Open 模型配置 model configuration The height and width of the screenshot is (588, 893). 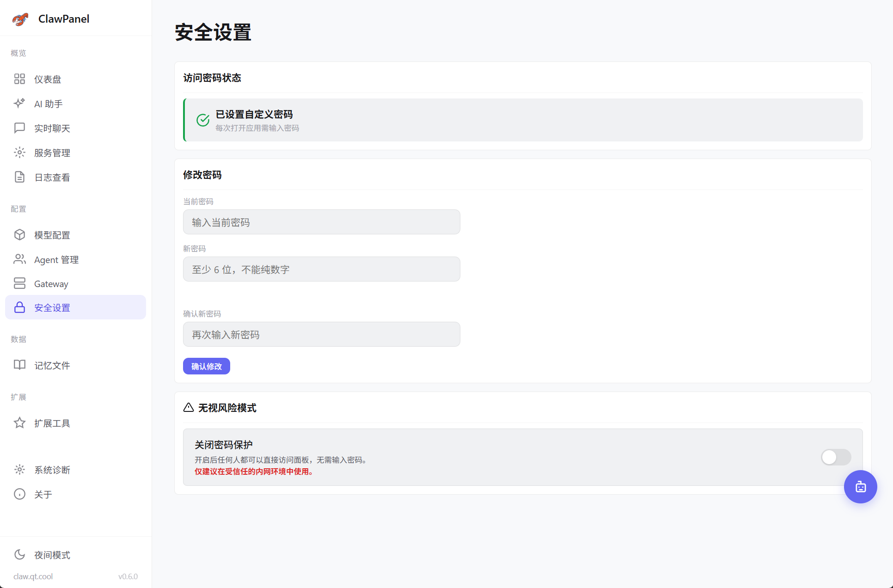(x=52, y=235)
